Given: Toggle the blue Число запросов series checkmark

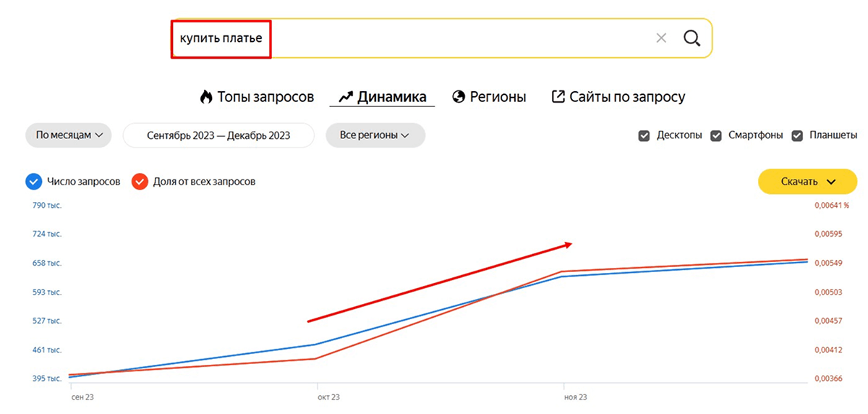Looking at the screenshot, I should pyautogui.click(x=34, y=182).
